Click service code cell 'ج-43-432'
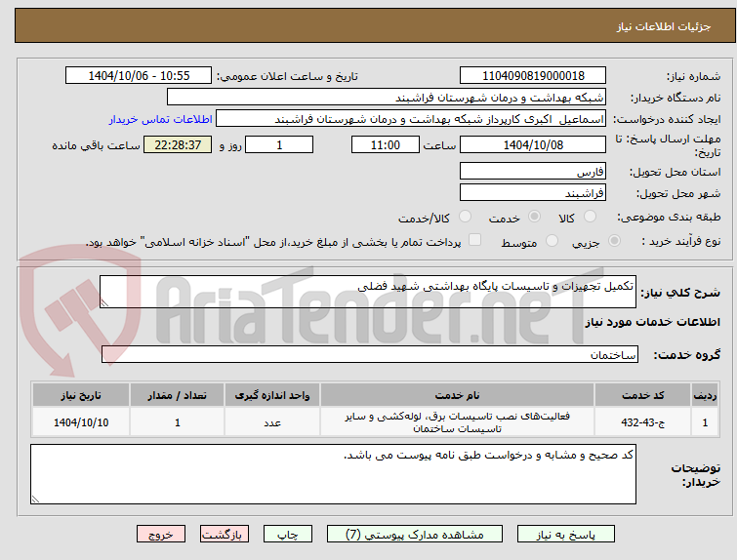Image resolution: width=737 pixels, height=560 pixels. 642,422
